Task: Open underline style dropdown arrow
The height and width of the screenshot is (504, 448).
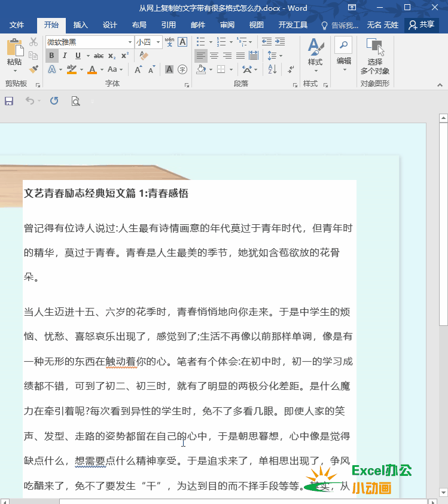Action: coord(88,56)
